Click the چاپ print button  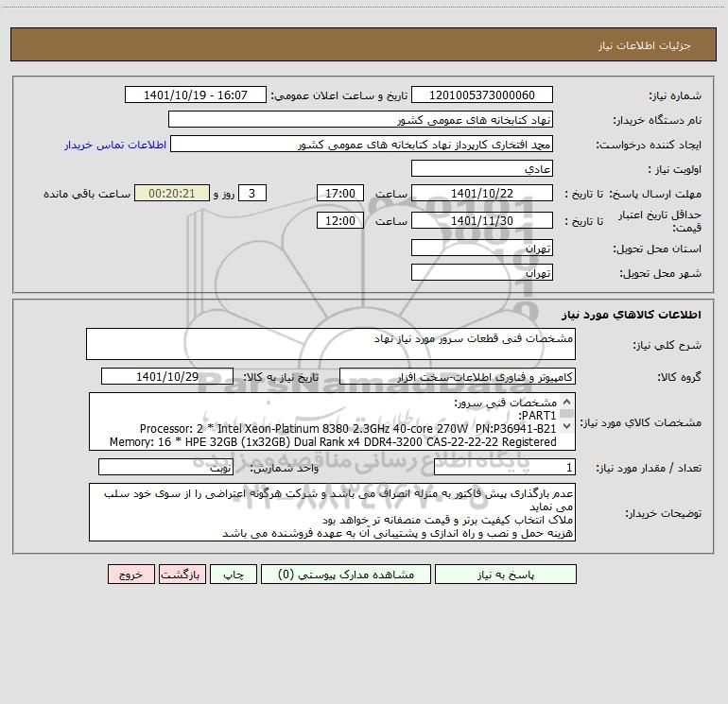(x=234, y=575)
